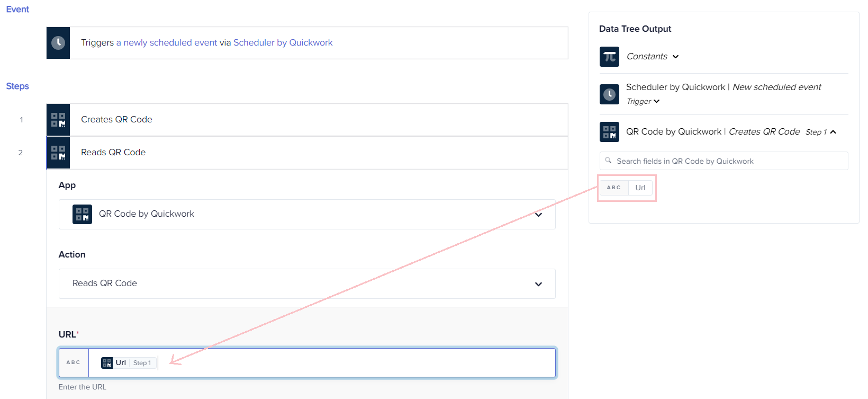This screenshot has width=868, height=399.
Task: Select step 1 Creates QR Code
Action: click(x=307, y=120)
